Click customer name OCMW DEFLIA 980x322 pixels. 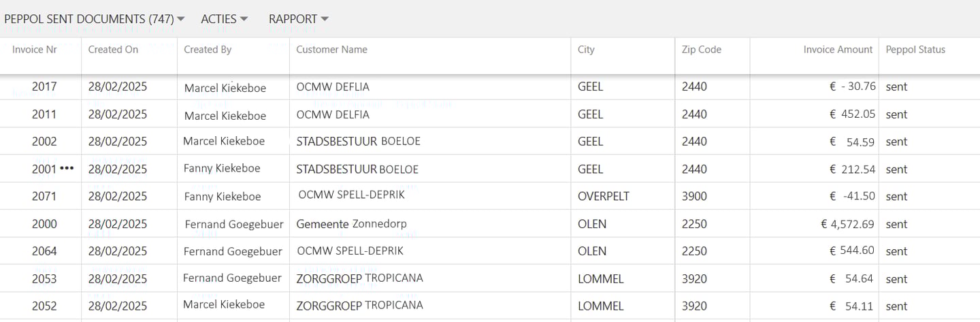pyautogui.click(x=333, y=87)
